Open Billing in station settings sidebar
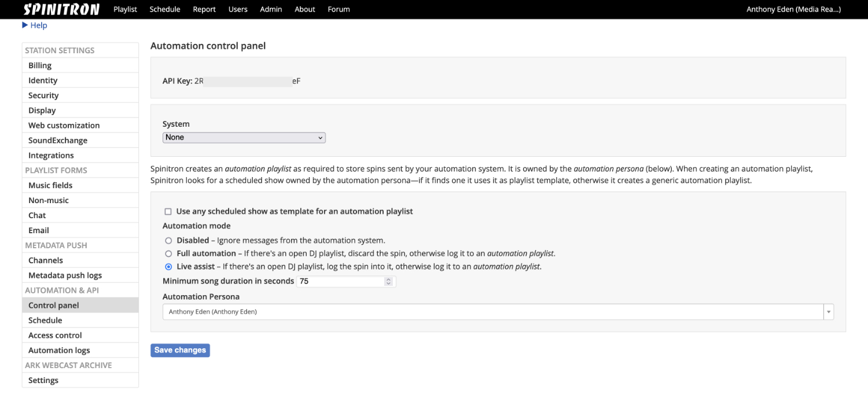 (40, 65)
